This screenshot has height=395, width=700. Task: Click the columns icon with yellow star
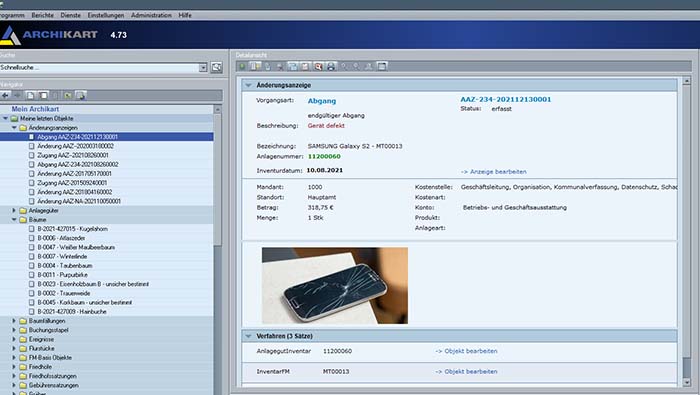pos(255,67)
